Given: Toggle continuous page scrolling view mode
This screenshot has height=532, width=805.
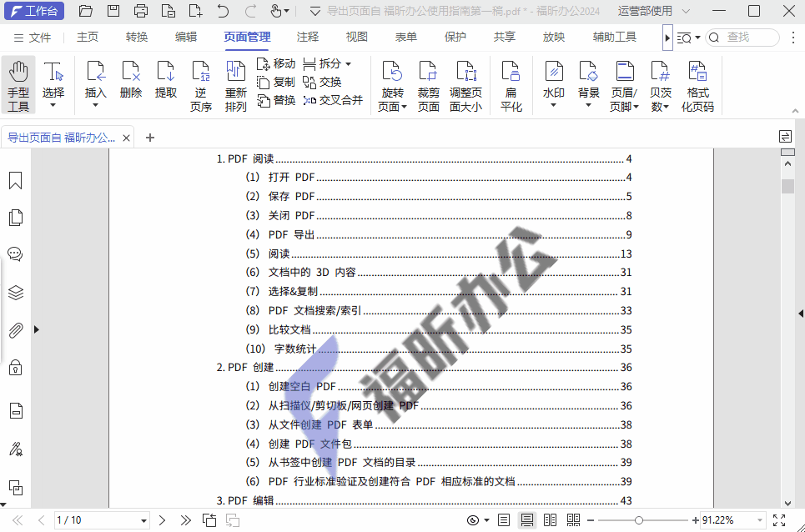Looking at the screenshot, I should 527,519.
